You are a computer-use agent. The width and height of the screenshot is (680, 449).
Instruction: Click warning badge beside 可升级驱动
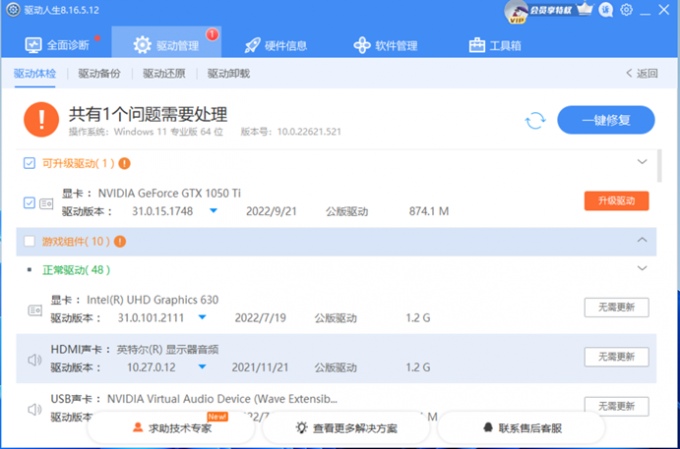click(x=124, y=164)
